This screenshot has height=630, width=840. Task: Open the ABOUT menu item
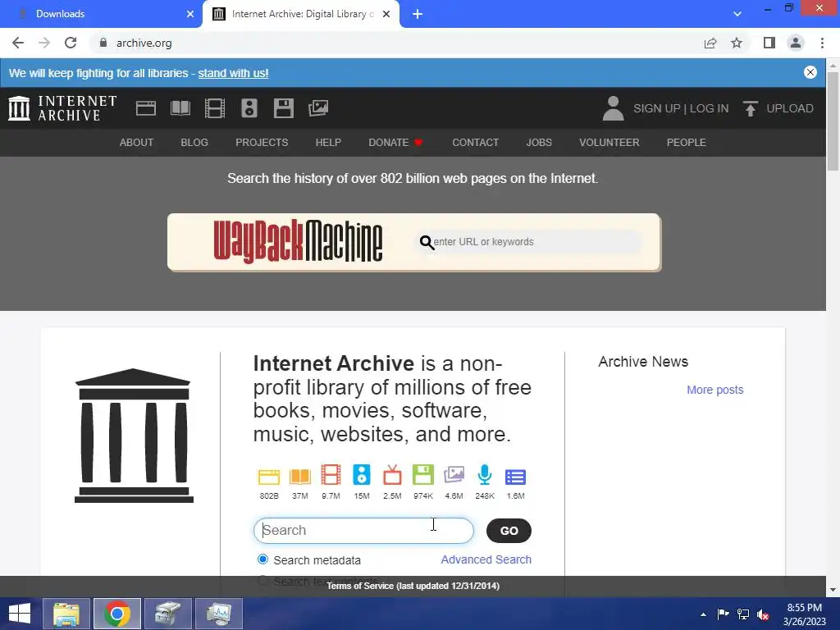coord(137,143)
